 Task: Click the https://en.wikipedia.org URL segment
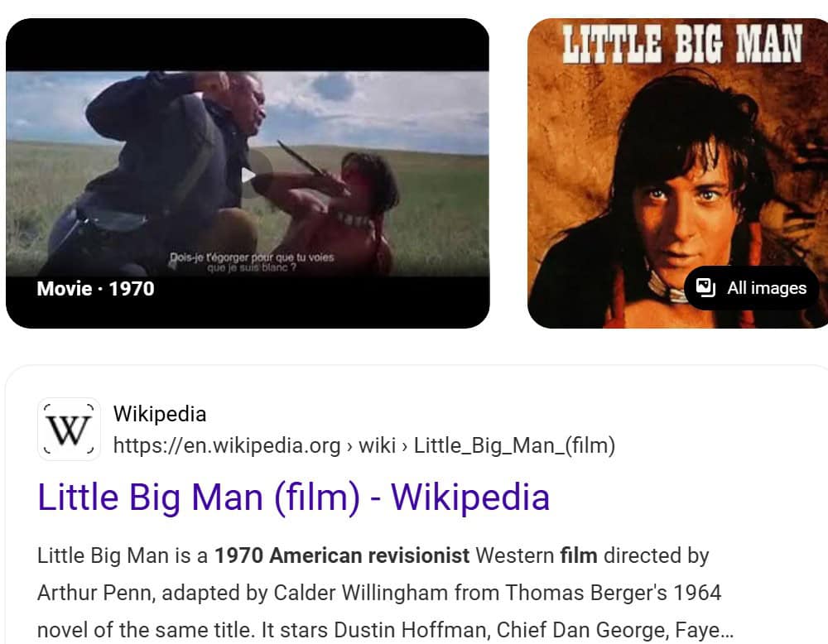[227, 445]
